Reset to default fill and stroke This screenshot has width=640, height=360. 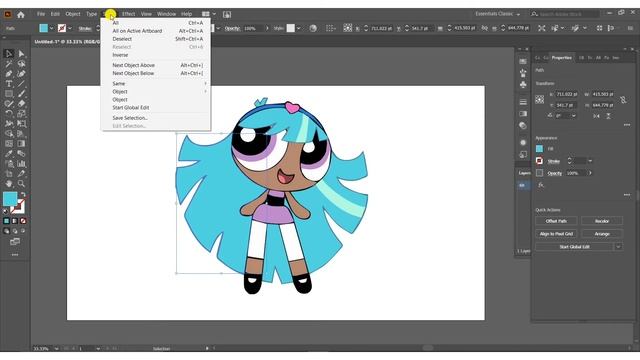[x=6, y=211]
